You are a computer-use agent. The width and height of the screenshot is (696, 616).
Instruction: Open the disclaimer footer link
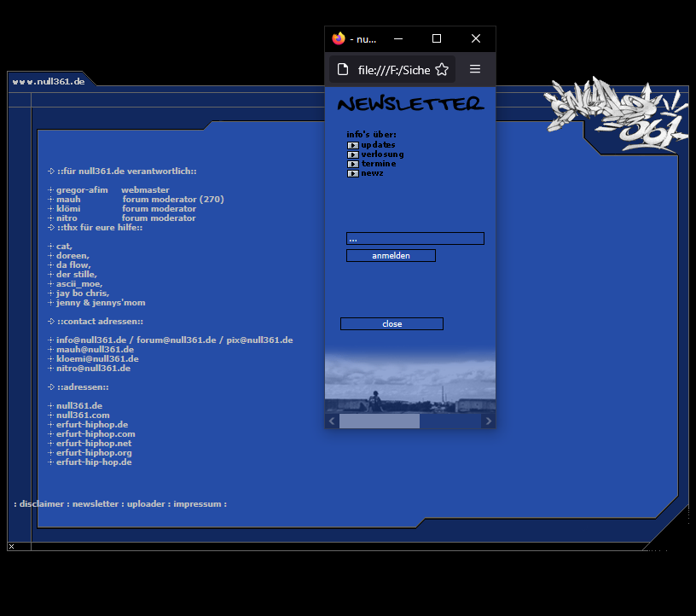point(41,504)
